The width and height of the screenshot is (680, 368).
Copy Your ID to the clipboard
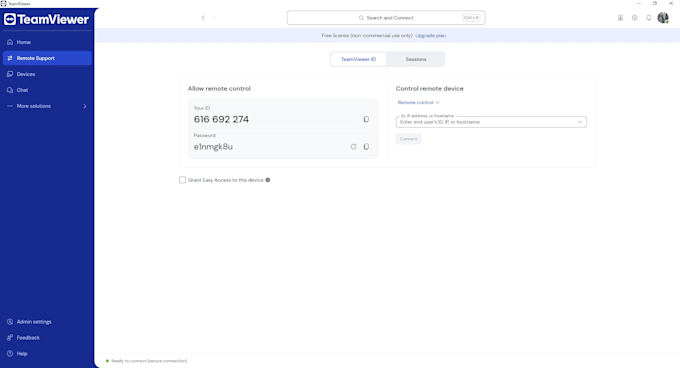366,119
